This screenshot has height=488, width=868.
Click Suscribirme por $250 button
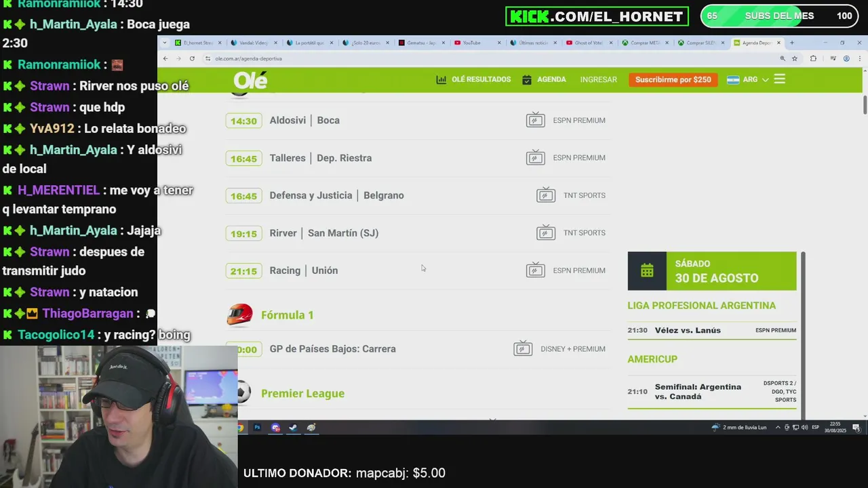click(x=673, y=79)
